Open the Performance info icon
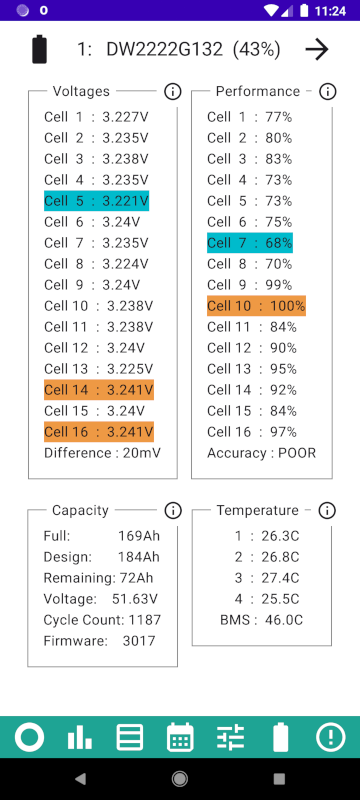Screen dimensions: 360x800 pyautogui.click(x=327, y=91)
